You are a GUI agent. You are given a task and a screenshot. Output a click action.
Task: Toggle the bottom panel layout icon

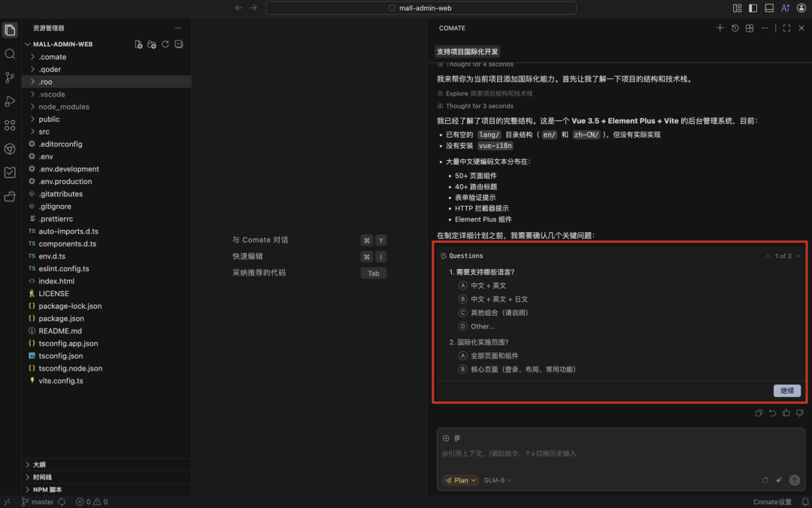tap(769, 8)
